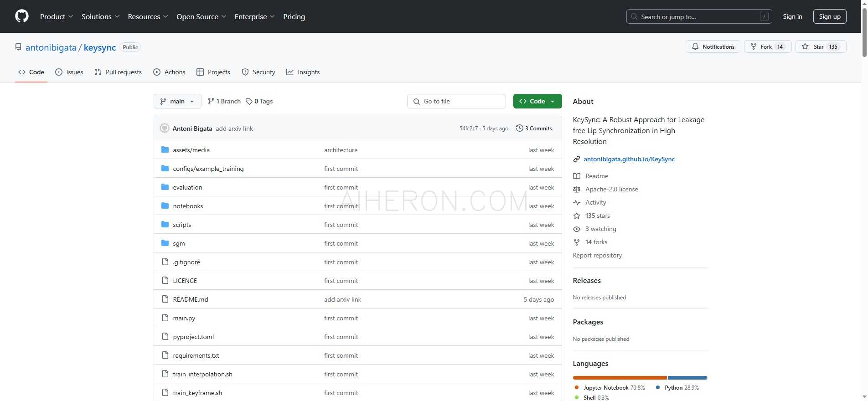Click the notifications bell icon

pyautogui.click(x=695, y=46)
